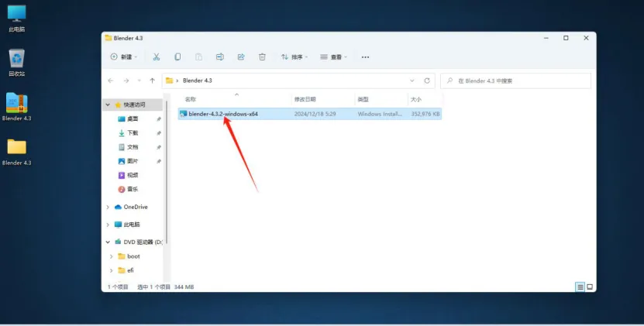This screenshot has width=644, height=326.
Task: Click search box 在 Blender 4.3 中搜索
Action: coord(515,81)
